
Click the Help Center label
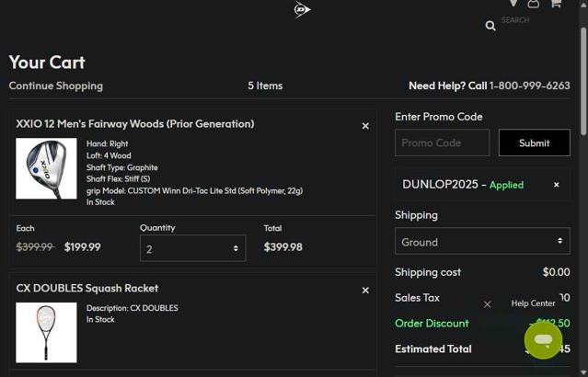[x=533, y=303]
